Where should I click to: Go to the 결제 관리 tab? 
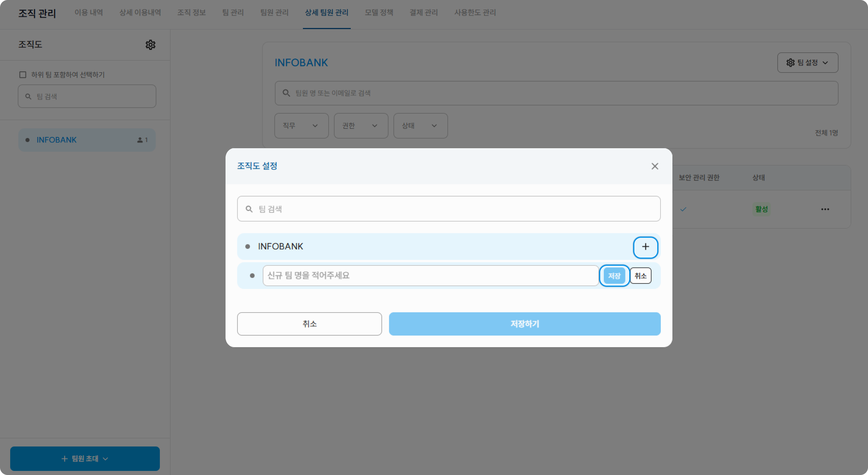click(423, 13)
